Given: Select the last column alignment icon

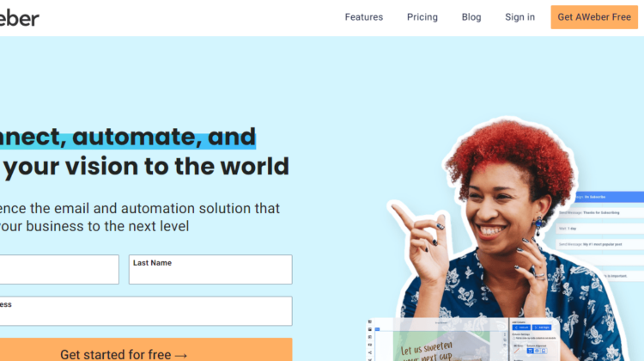Looking at the screenshot, I should [544, 351].
